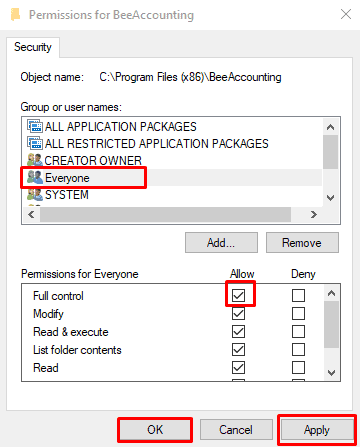The height and width of the screenshot is (447, 360).
Task: Select SYSTEM entry text
Action: coord(67,195)
